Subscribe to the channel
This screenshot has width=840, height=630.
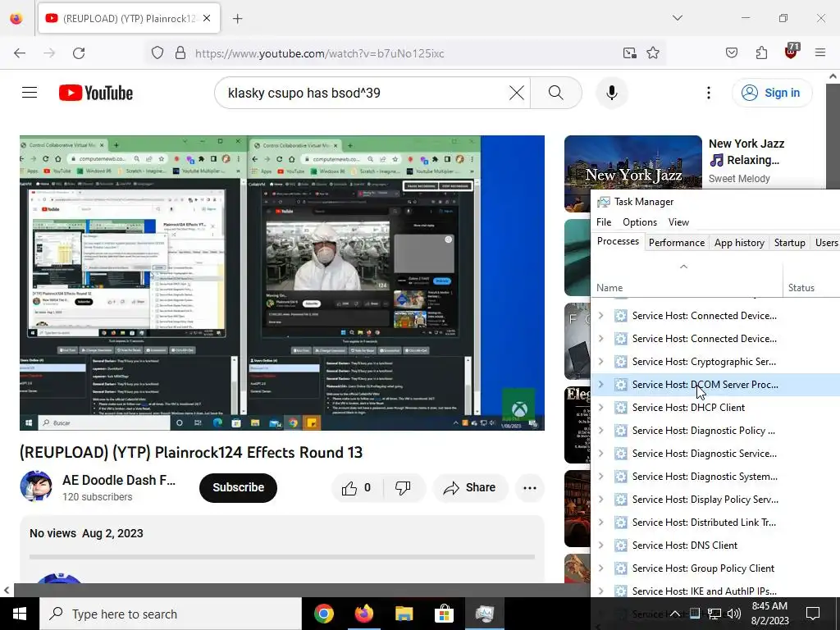click(x=239, y=487)
